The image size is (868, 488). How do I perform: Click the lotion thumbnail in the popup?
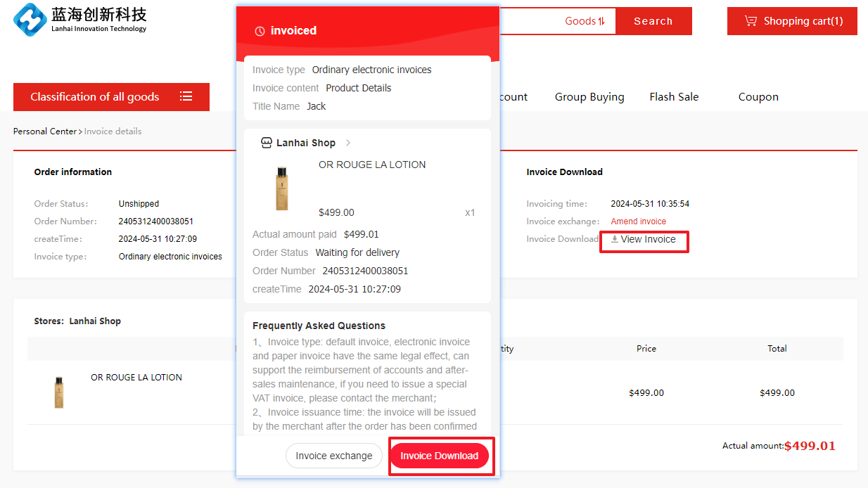pyautogui.click(x=282, y=188)
